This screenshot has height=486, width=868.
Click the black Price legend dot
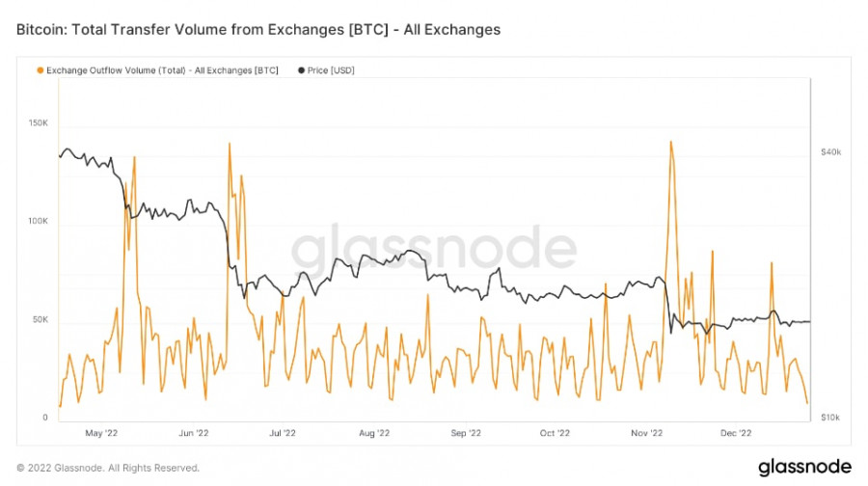coord(301,70)
